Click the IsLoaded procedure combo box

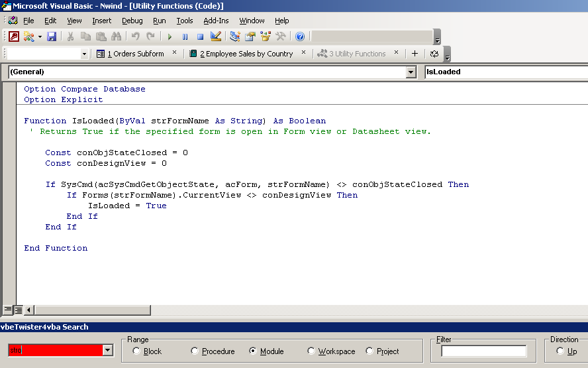tap(507, 72)
